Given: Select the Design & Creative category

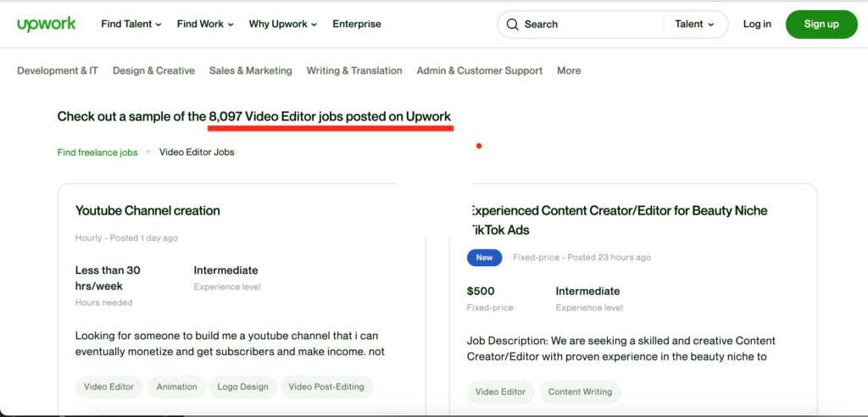Looking at the screenshot, I should (x=153, y=70).
